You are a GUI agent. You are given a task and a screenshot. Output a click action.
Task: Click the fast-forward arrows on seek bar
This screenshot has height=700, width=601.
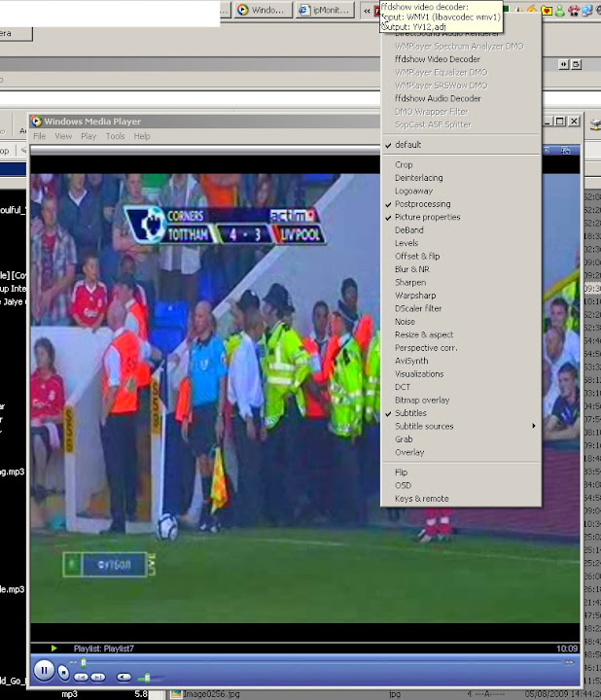click(x=569, y=662)
